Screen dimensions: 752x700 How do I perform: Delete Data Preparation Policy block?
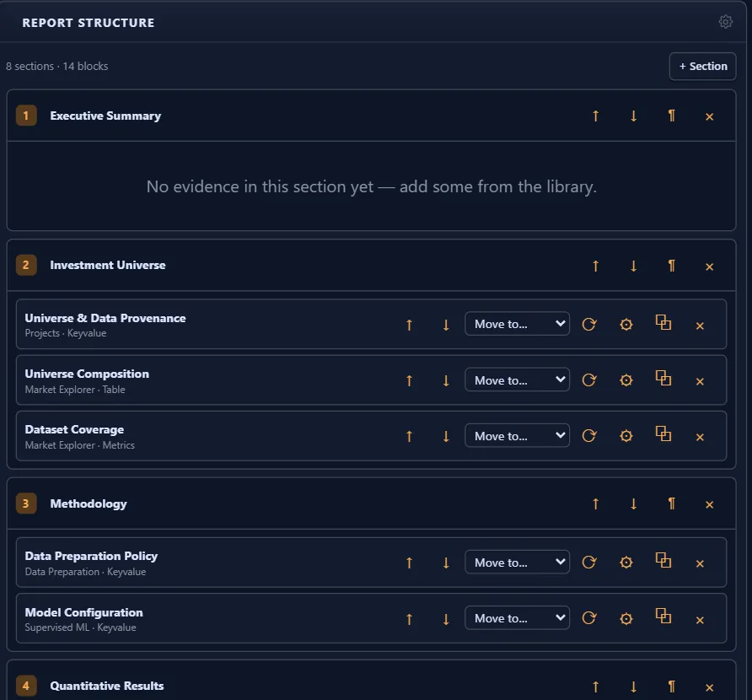coord(700,563)
